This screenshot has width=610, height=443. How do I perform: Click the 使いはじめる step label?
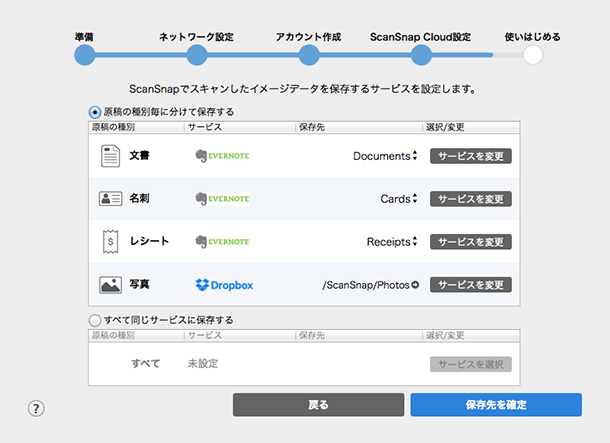[x=533, y=37]
